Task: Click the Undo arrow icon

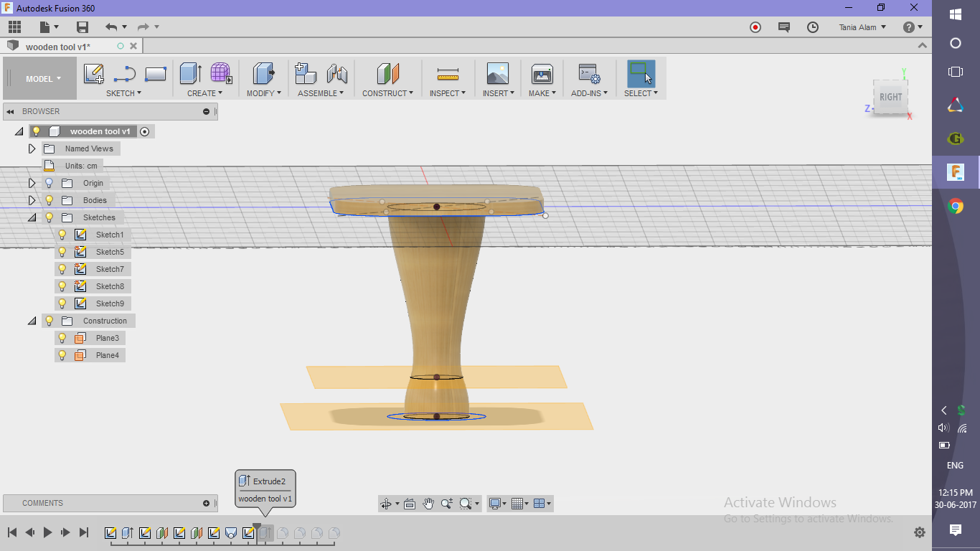Action: [111, 27]
